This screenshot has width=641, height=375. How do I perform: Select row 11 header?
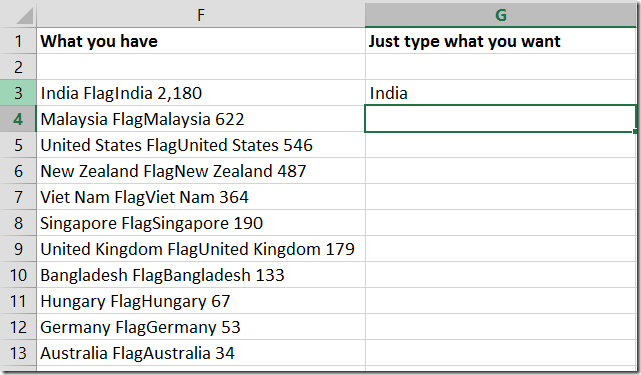18,301
